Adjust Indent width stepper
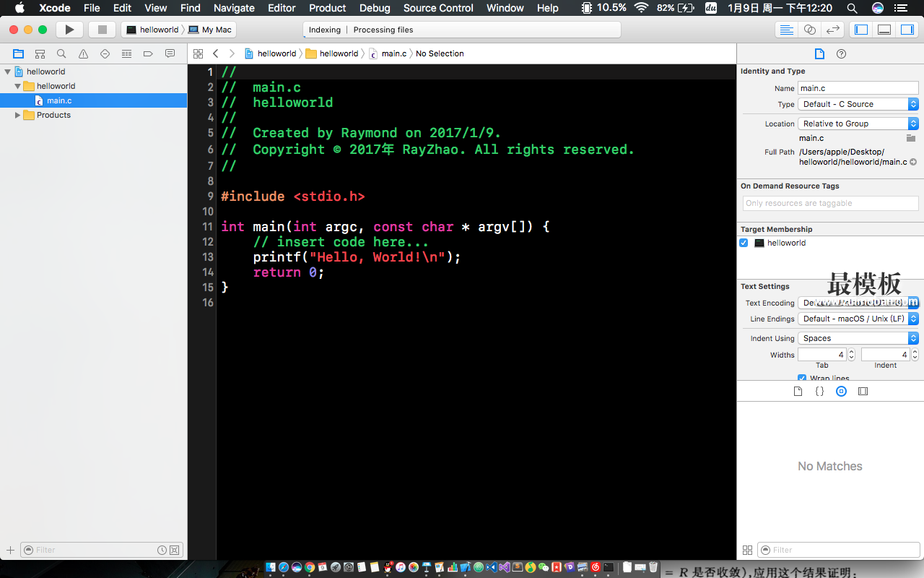Viewport: 924px width, 578px height. [x=915, y=355]
